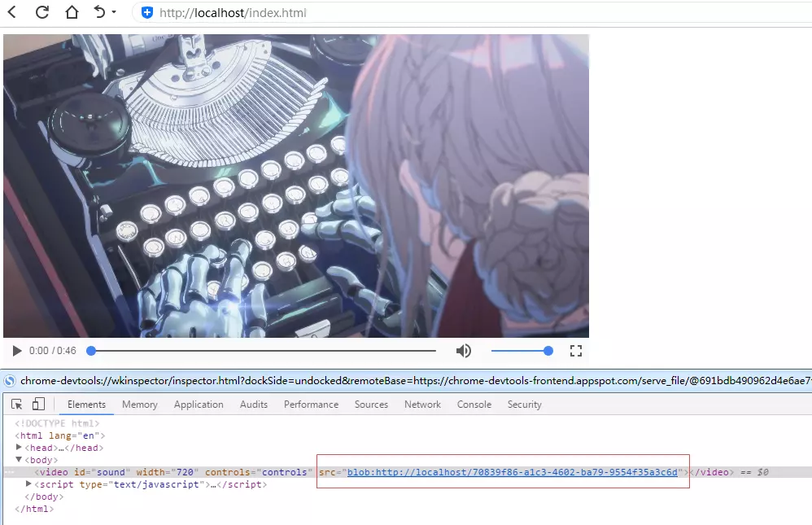This screenshot has height=525, width=812.
Task: Open the browser home page icon
Action: pyautogui.click(x=70, y=13)
